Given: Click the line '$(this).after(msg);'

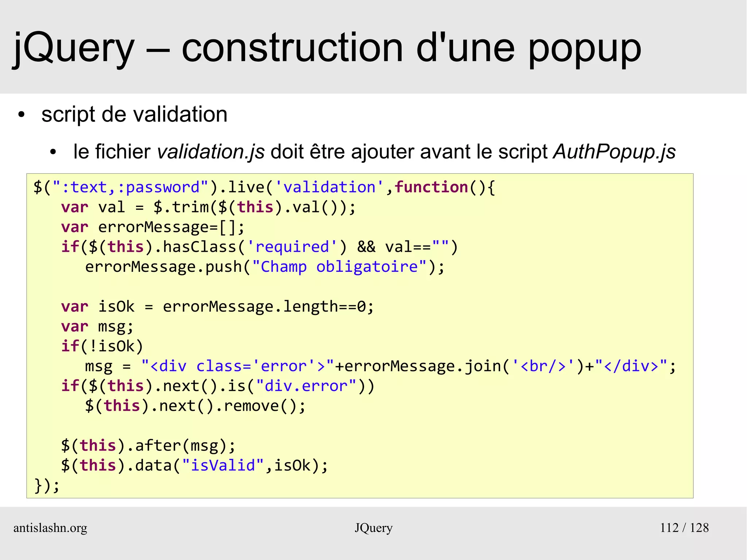Looking at the screenshot, I should [x=148, y=446].
